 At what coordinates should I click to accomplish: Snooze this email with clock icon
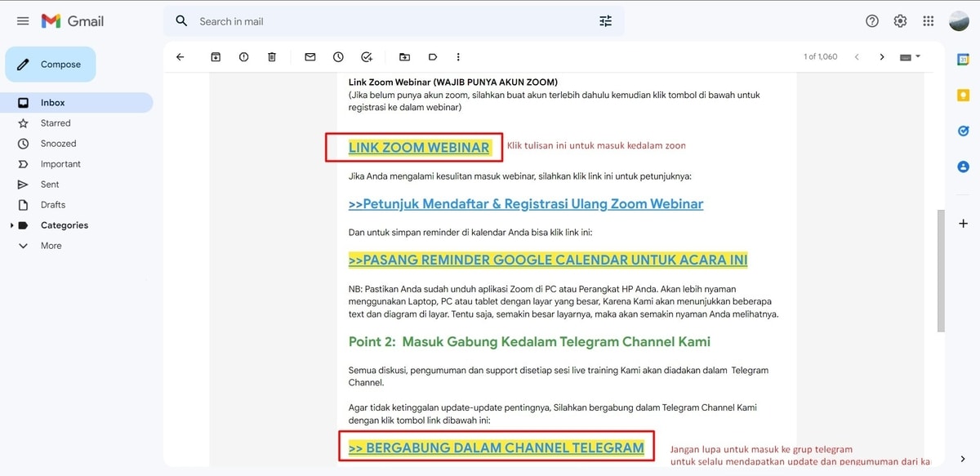338,57
